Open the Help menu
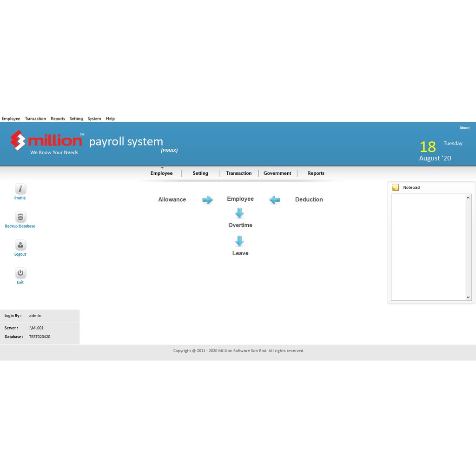Screen dimensions: 476x476 [110, 119]
